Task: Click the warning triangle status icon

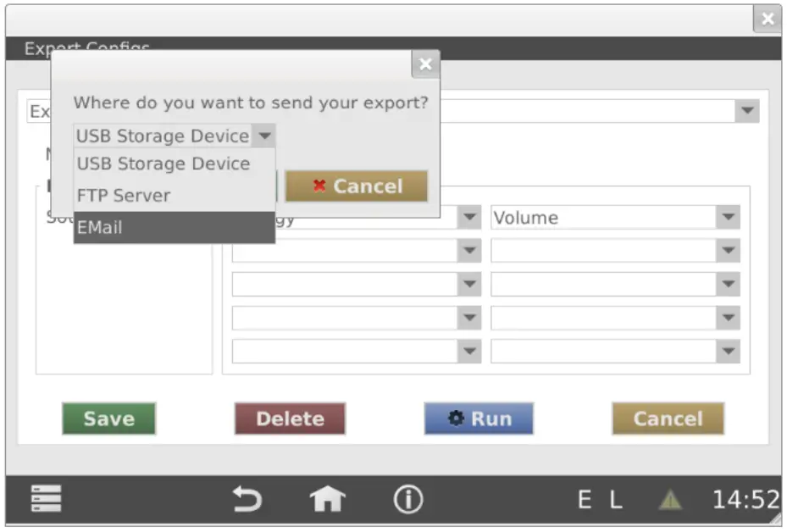Action: [x=670, y=500]
